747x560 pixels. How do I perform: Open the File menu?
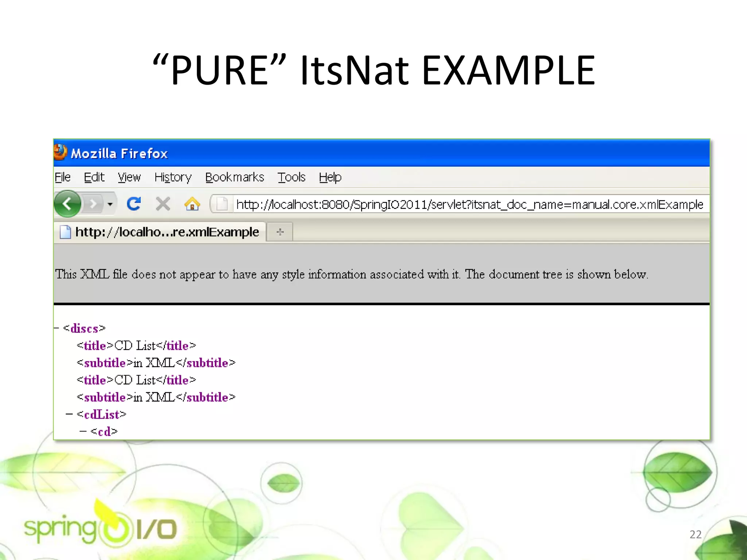(62, 177)
